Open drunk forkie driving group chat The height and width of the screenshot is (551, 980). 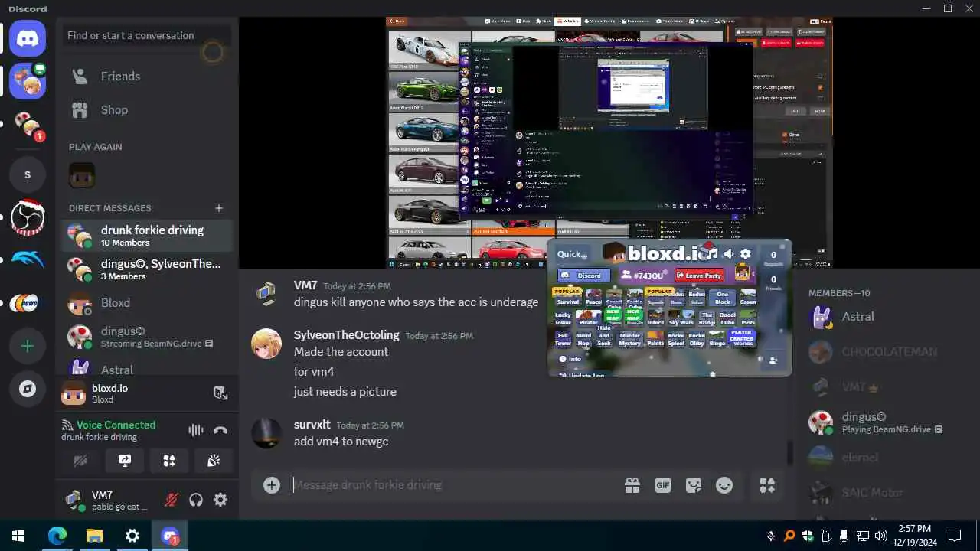click(147, 236)
